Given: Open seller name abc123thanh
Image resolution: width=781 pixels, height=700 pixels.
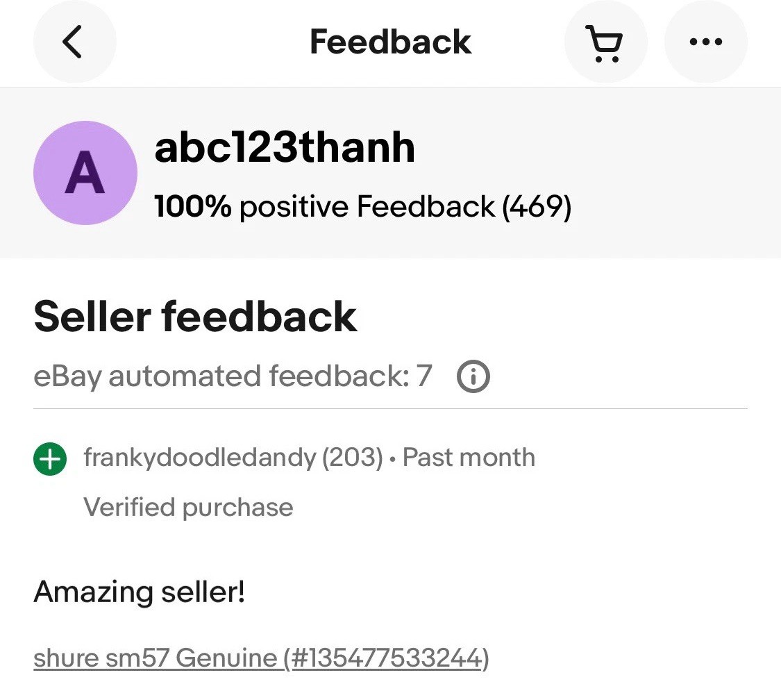Looking at the screenshot, I should pos(285,147).
